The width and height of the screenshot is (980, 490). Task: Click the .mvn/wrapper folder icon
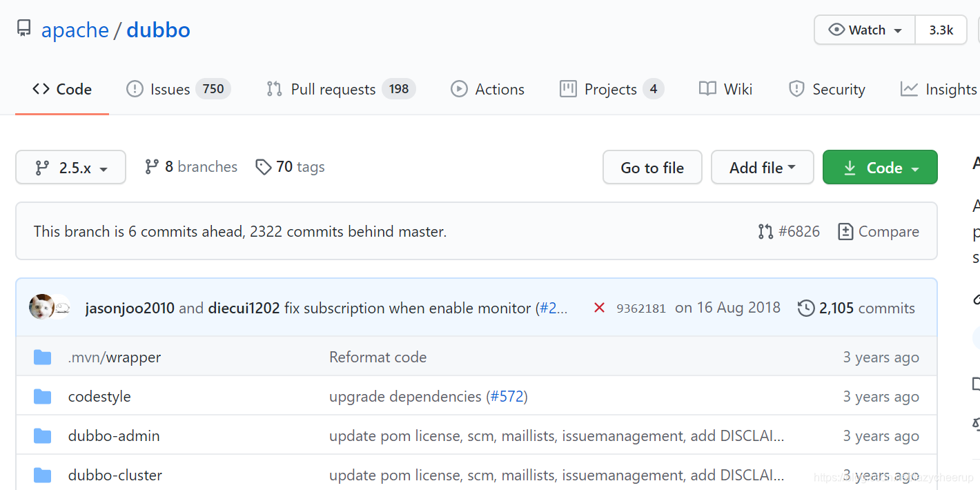tap(43, 357)
